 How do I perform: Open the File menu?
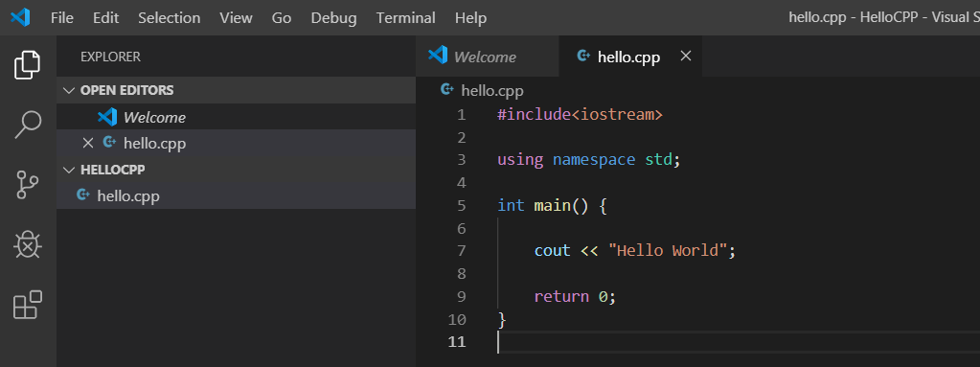pyautogui.click(x=62, y=18)
